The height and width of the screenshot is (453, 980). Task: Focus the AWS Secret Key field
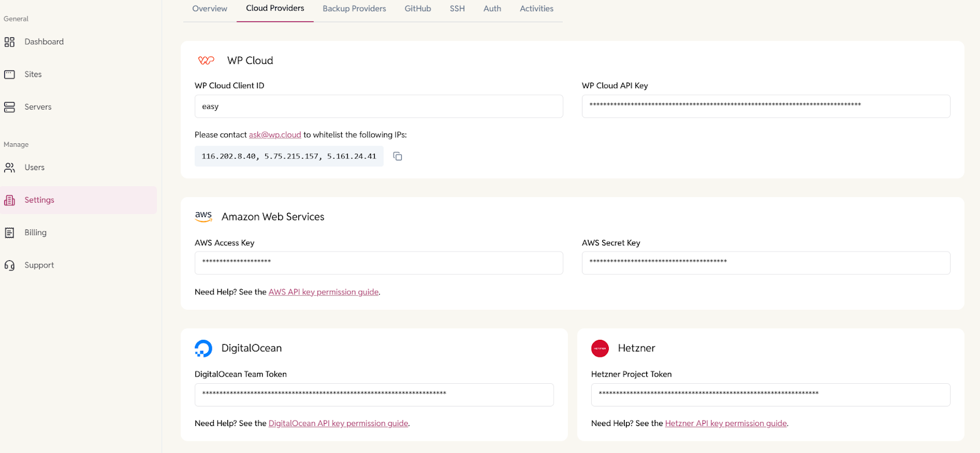[x=766, y=263]
